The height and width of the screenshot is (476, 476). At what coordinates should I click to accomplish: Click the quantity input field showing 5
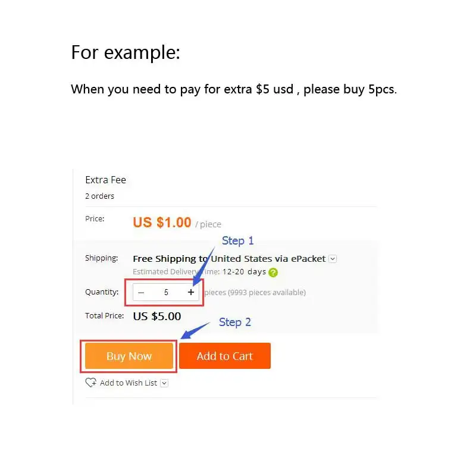166,292
